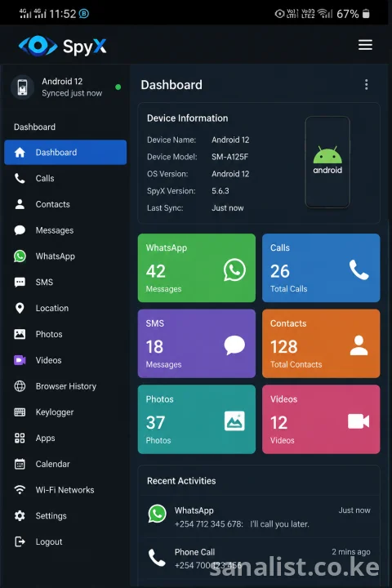Viewport: 392px width, 588px height.
Task: Click the Apps grid icon
Action: tap(20, 438)
